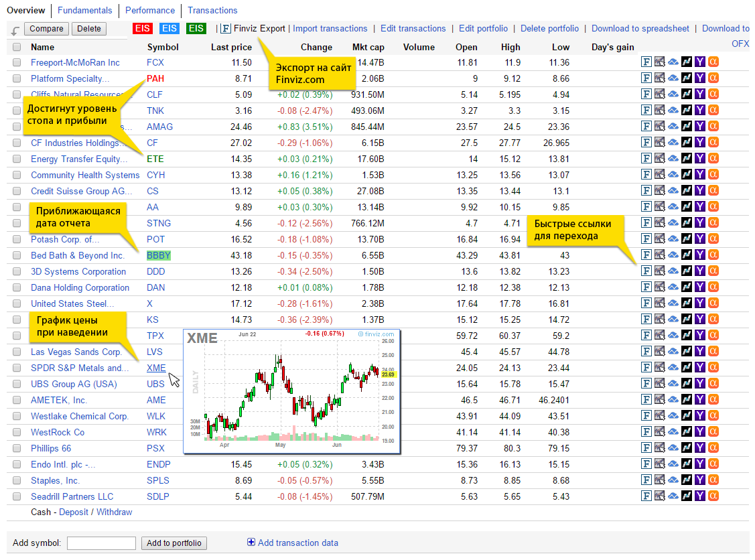The image size is (755, 560).
Task: Sort by the Last price column header
Action: pos(231,47)
